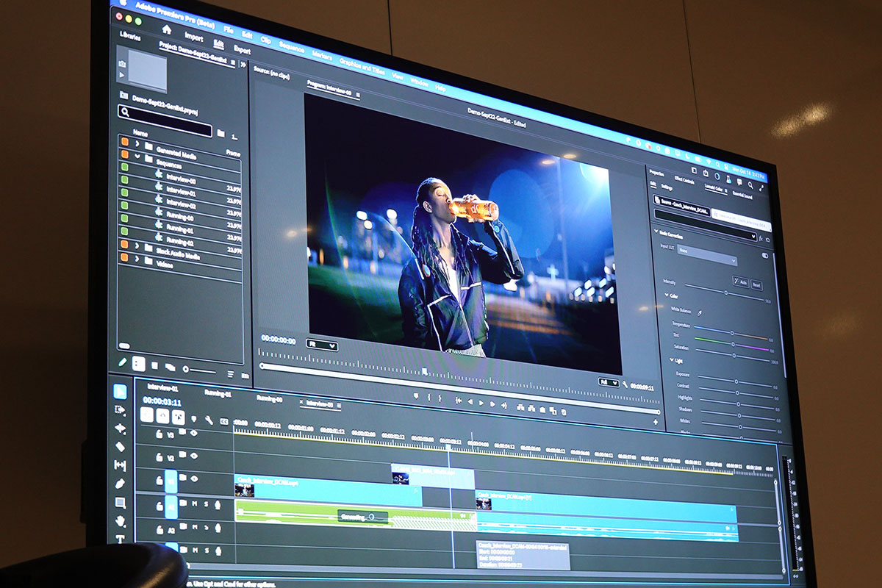Open the File menu
Screen dimensions: 882x588
point(229,30)
